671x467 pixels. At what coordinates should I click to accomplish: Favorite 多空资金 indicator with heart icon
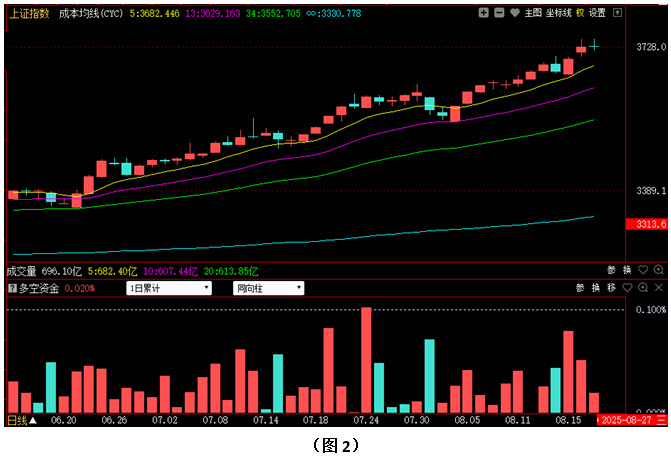627,288
